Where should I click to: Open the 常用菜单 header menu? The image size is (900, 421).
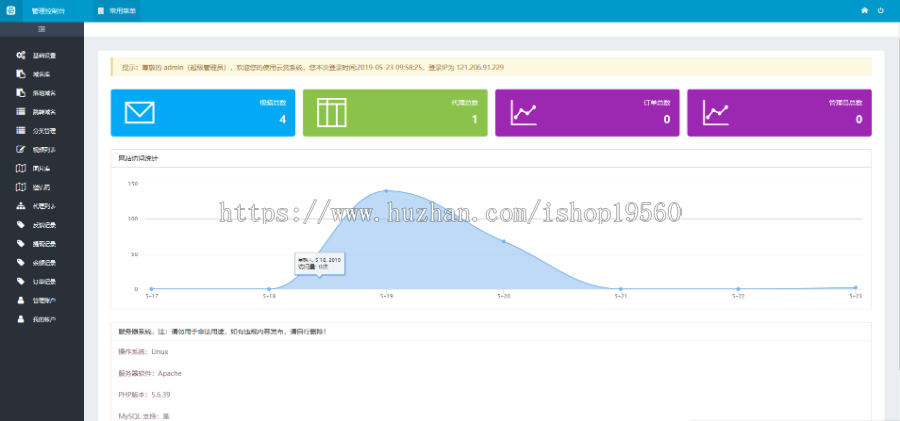click(x=117, y=11)
